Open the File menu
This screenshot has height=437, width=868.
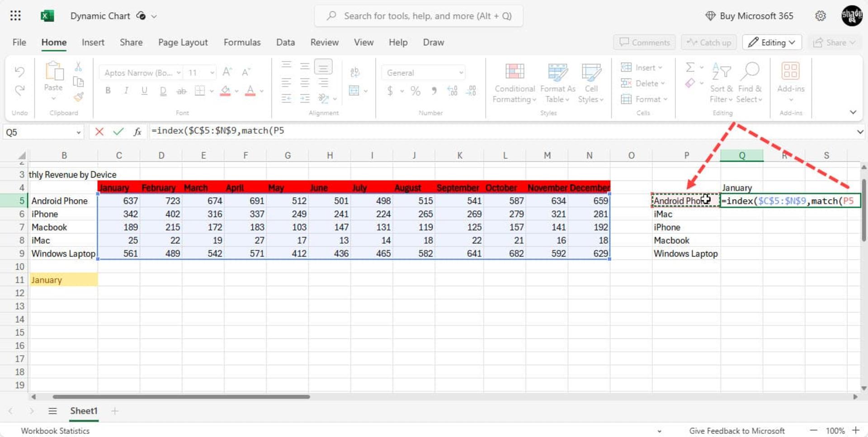[x=19, y=42]
